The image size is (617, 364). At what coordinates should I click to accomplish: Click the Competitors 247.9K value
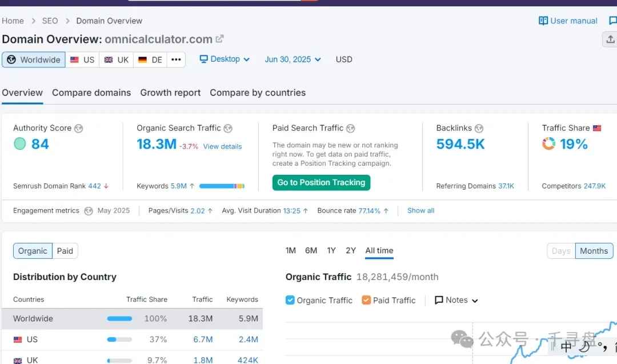click(x=595, y=186)
